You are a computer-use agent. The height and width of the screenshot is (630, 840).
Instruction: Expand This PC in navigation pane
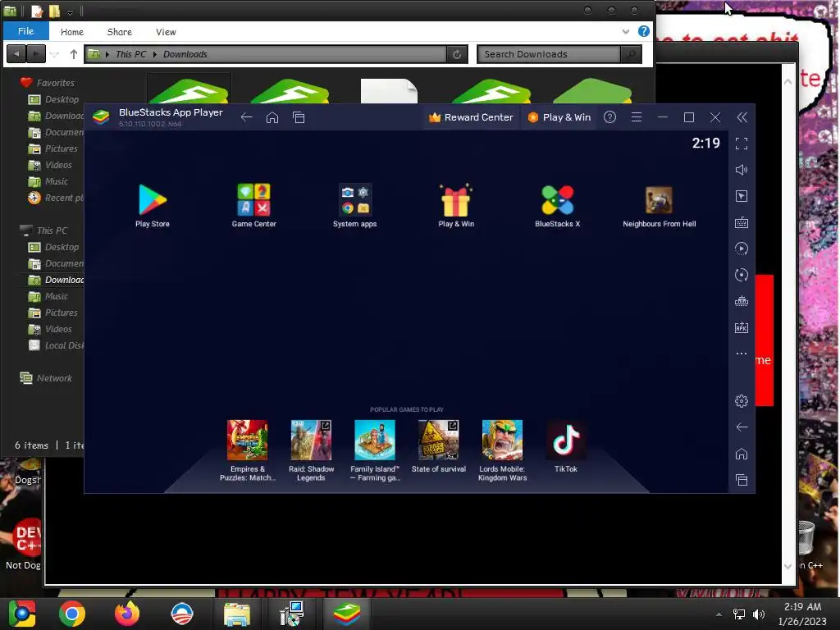point(44,231)
